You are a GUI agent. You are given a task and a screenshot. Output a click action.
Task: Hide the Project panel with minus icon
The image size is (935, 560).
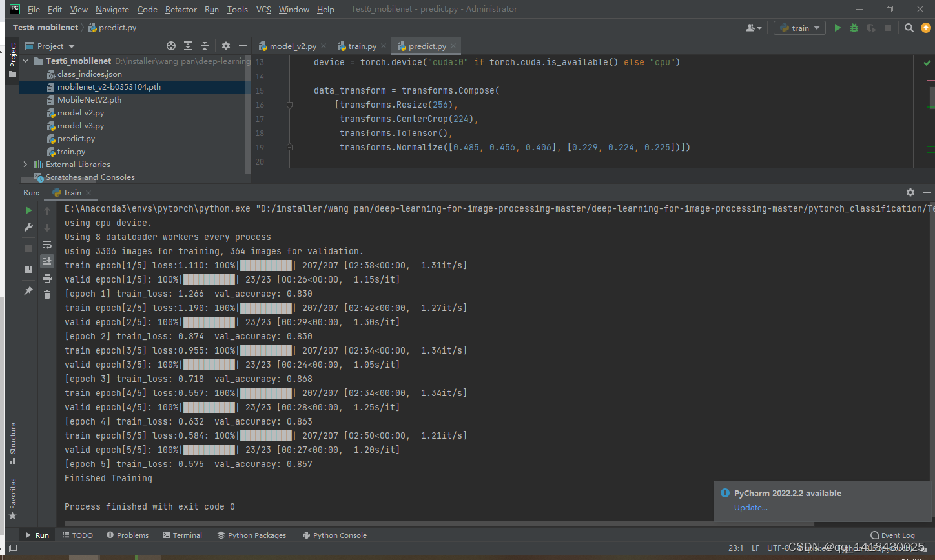click(x=243, y=46)
